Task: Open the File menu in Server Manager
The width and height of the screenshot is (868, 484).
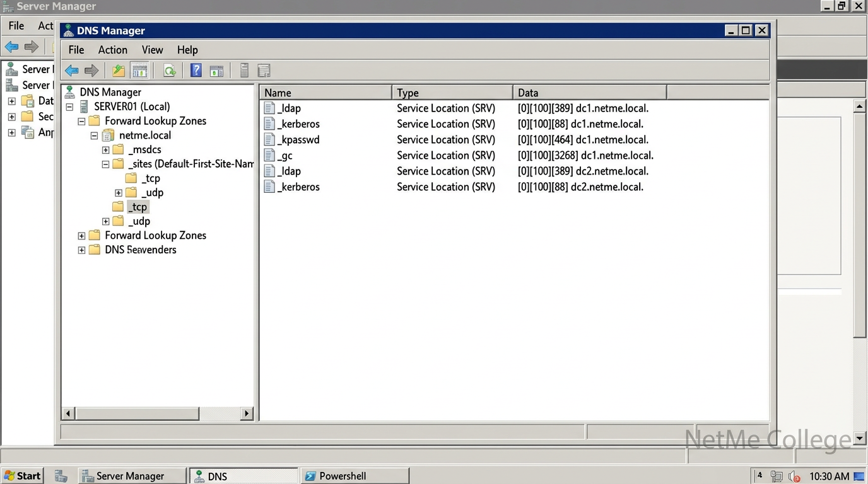Action: click(16, 26)
